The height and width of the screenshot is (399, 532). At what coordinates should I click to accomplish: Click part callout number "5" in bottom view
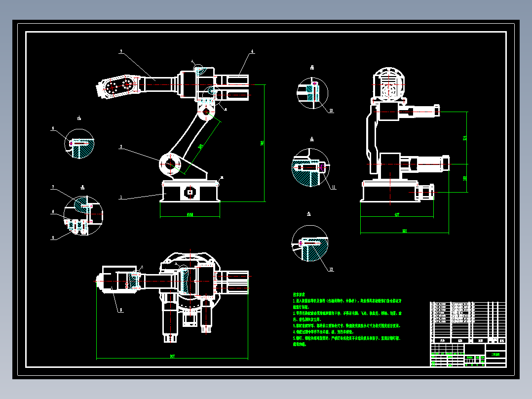tap(121, 310)
